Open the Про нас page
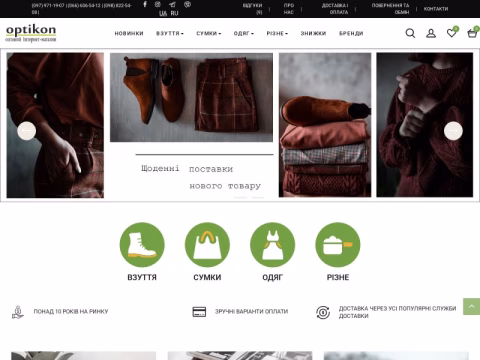The height and width of the screenshot is (360, 480). click(289, 9)
